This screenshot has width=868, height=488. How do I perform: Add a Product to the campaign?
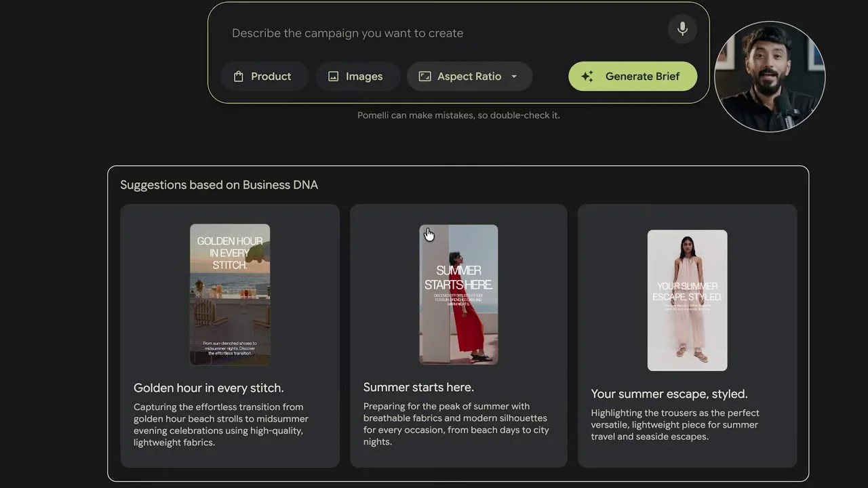click(264, 77)
